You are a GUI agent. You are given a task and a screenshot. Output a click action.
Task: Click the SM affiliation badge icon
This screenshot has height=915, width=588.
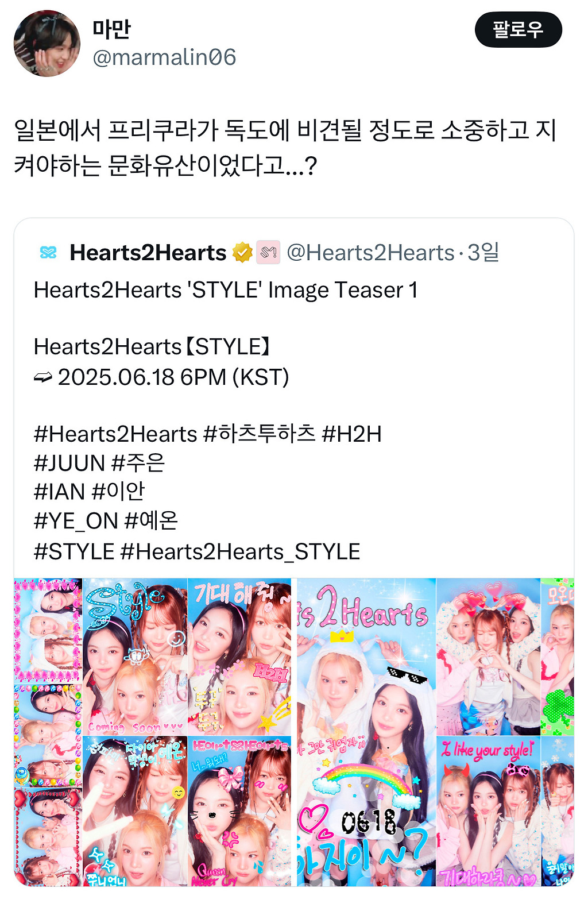coord(268,253)
